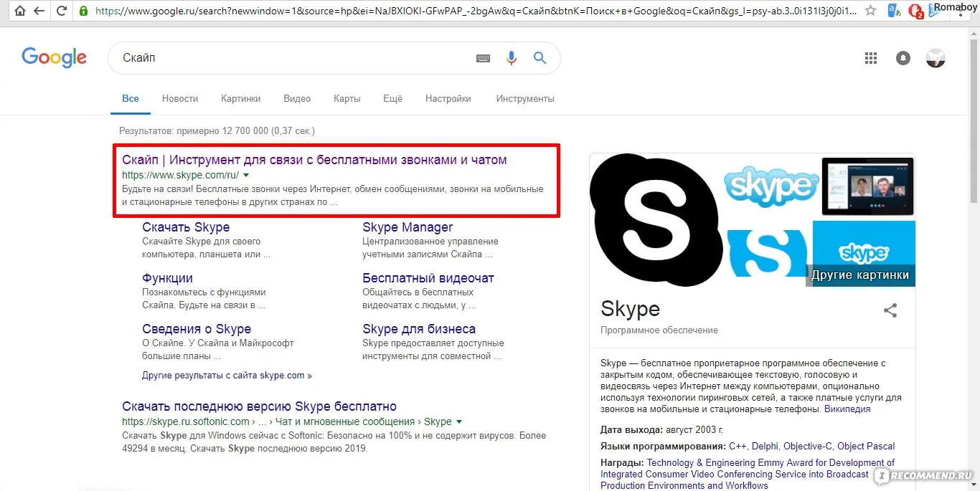Switch to the Карты tab
This screenshot has height=491, width=980.
[x=347, y=99]
